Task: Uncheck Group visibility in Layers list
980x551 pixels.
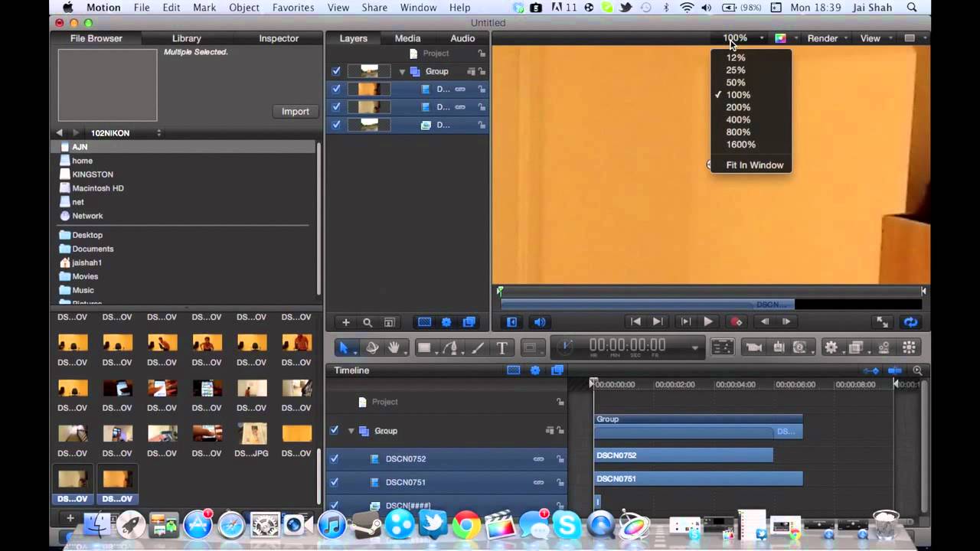Action: (x=336, y=71)
